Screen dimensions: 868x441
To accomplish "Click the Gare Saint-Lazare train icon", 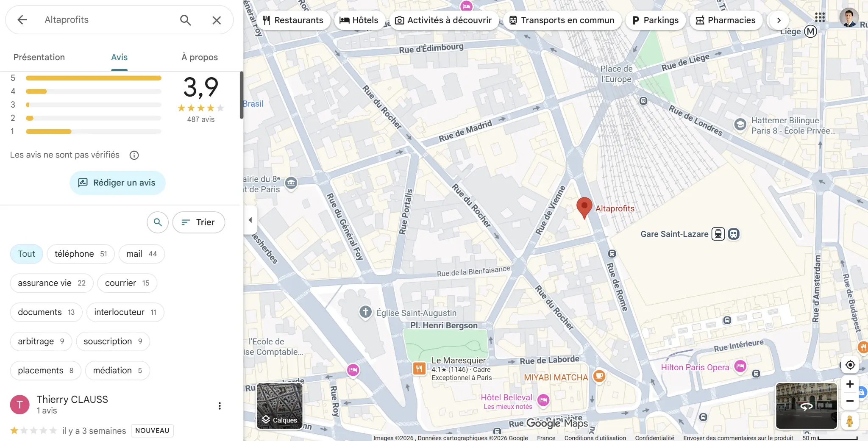I will point(718,234).
